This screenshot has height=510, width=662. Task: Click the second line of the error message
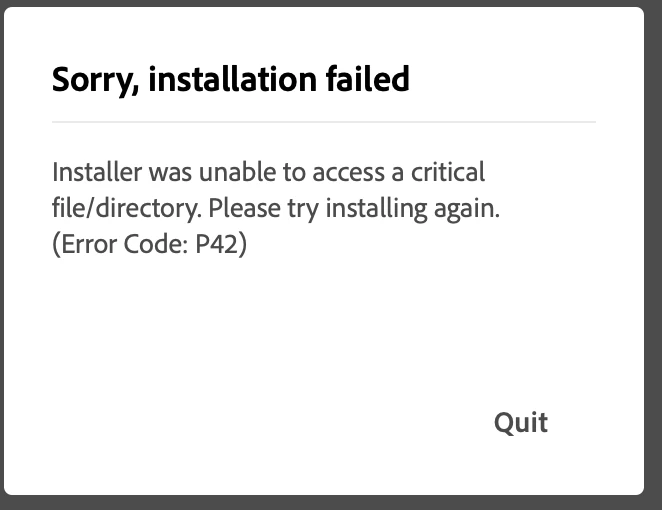coord(276,209)
